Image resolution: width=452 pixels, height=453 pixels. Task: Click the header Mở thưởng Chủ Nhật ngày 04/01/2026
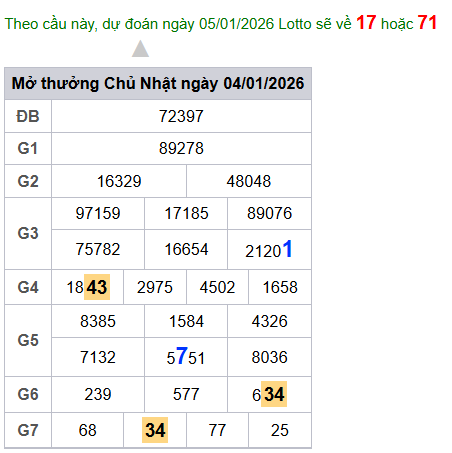(x=158, y=83)
